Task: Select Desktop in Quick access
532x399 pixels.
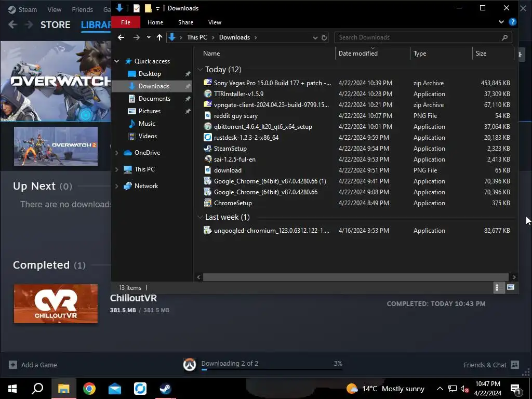Action: coord(150,74)
